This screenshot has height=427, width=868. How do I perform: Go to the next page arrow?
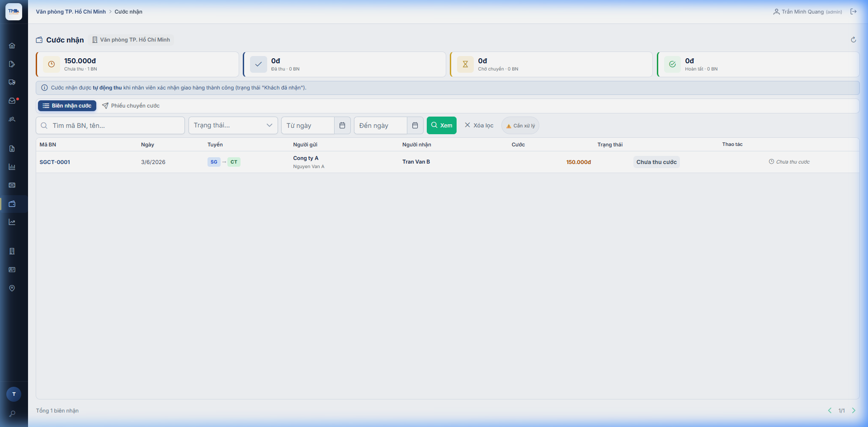(x=854, y=411)
